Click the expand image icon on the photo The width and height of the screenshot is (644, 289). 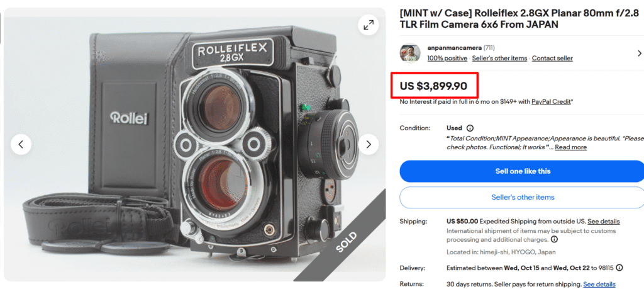pos(368,25)
